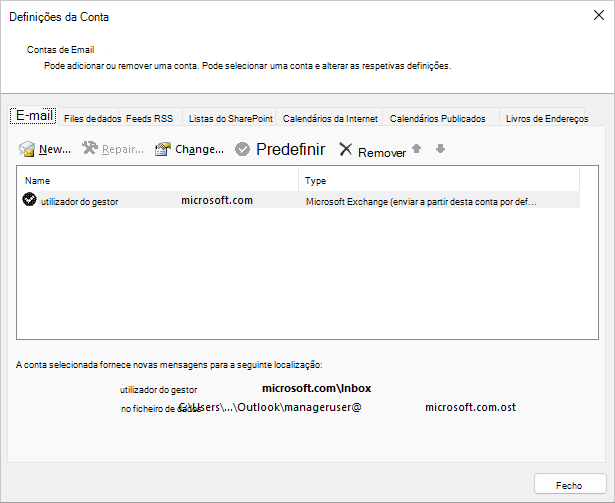Screen dimensions: 615x503
Task: Click the Fecho button
Action: 570,485
